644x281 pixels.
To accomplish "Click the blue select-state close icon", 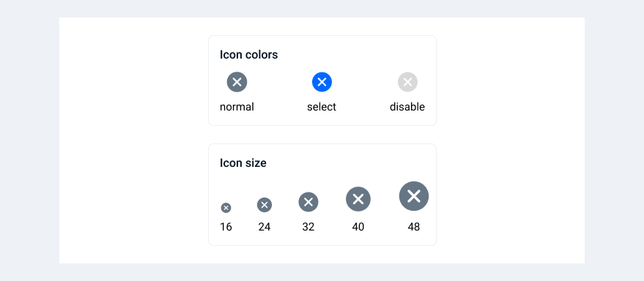I will tap(322, 82).
